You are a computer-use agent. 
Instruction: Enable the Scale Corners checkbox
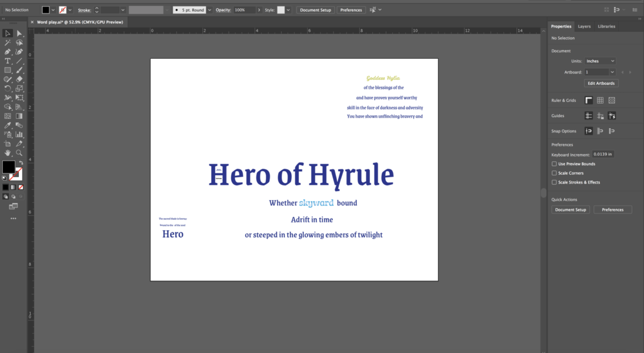(553, 172)
